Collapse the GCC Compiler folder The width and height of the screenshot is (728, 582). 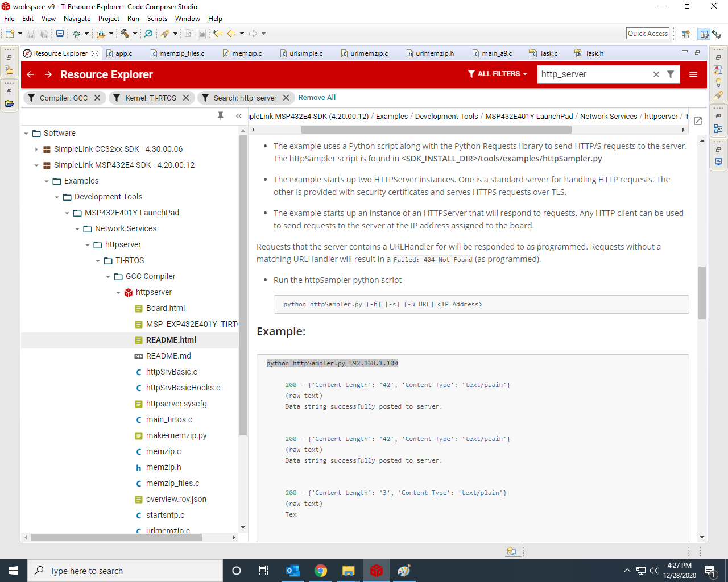tap(108, 277)
